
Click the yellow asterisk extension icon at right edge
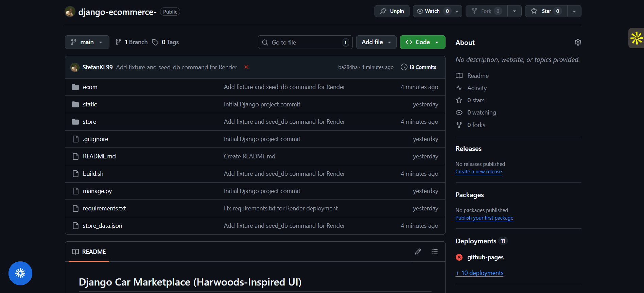[637, 38]
